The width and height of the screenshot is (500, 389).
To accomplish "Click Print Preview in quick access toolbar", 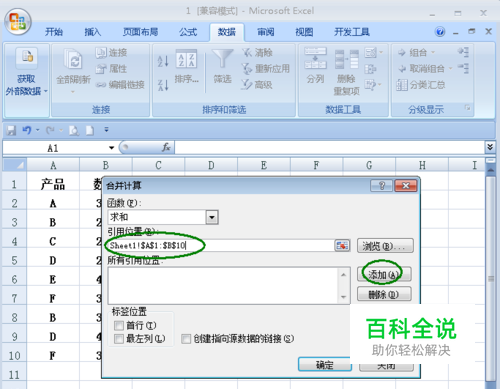I will [x=74, y=130].
